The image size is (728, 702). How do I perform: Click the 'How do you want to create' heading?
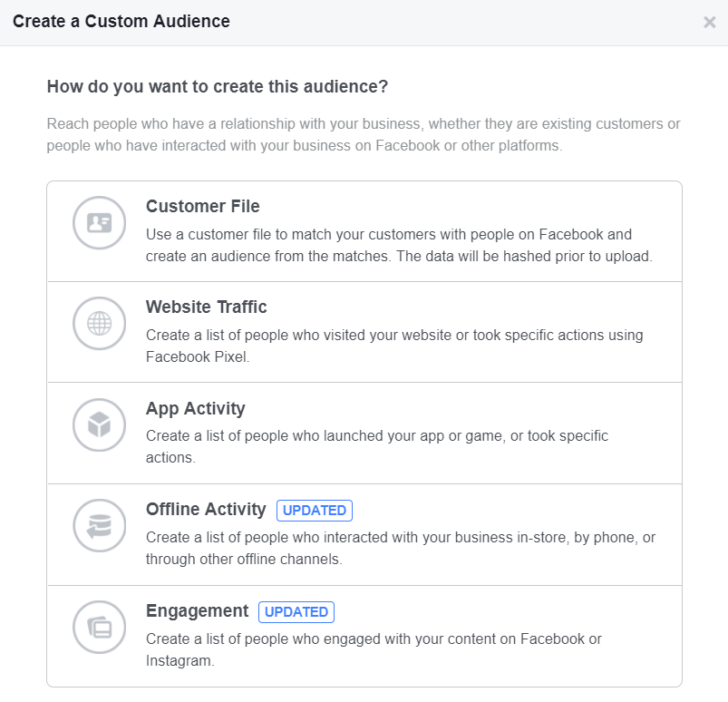218,87
